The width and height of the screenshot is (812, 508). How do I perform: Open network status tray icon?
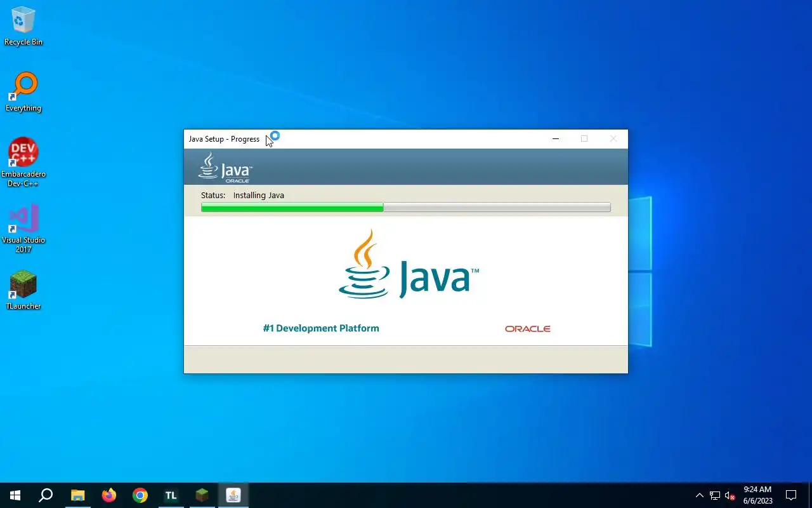point(715,495)
